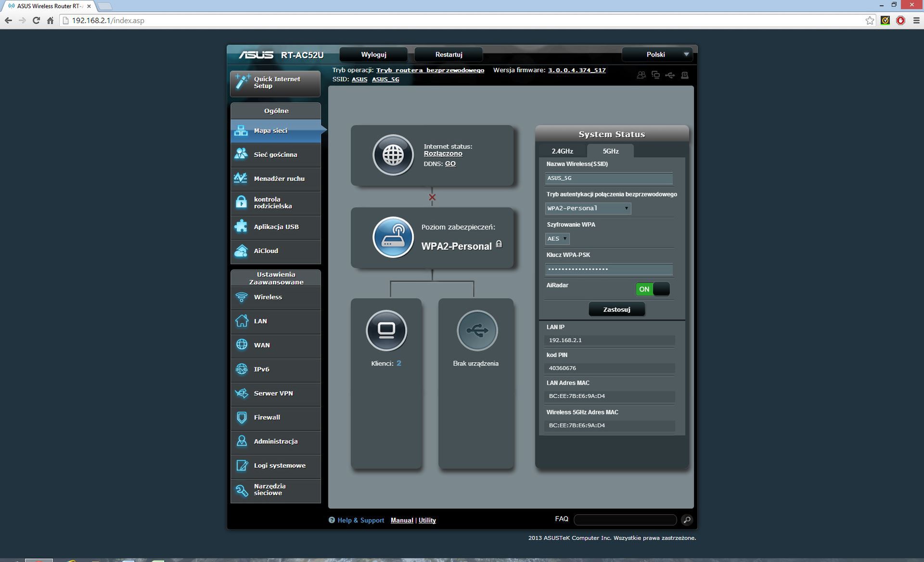Image resolution: width=924 pixels, height=562 pixels.
Task: Open the Utility link
Action: [x=427, y=520]
